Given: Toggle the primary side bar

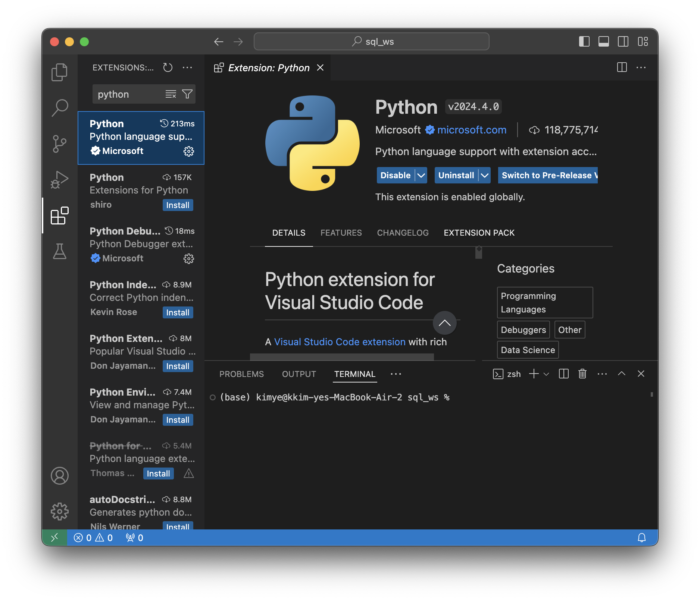Looking at the screenshot, I should coord(584,41).
